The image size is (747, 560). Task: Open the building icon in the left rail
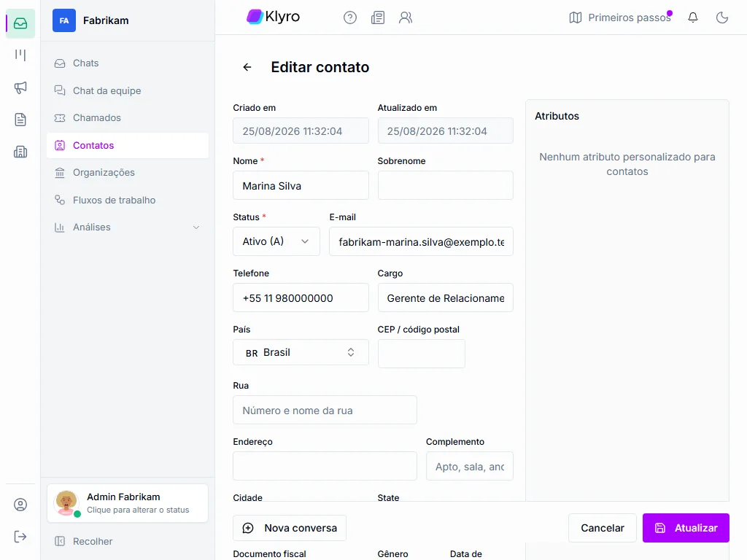pyautogui.click(x=20, y=152)
